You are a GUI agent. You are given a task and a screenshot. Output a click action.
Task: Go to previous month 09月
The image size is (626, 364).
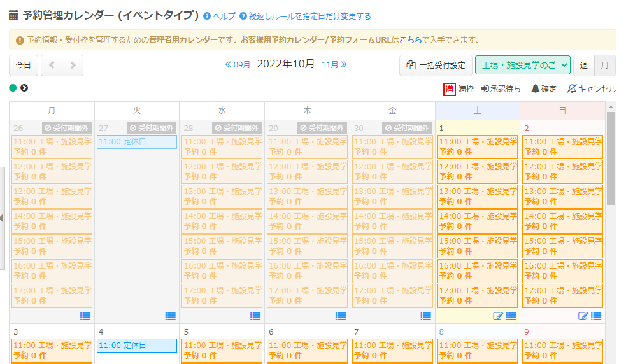[238, 64]
